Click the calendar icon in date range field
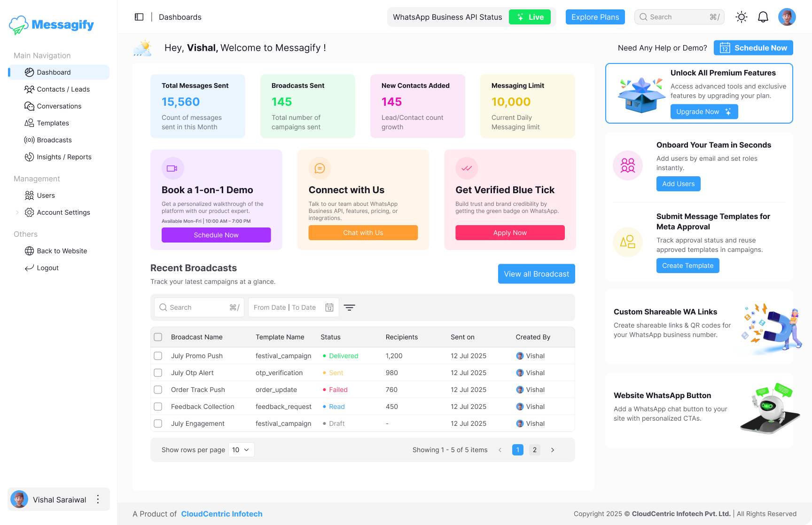812x525 pixels. (330, 307)
